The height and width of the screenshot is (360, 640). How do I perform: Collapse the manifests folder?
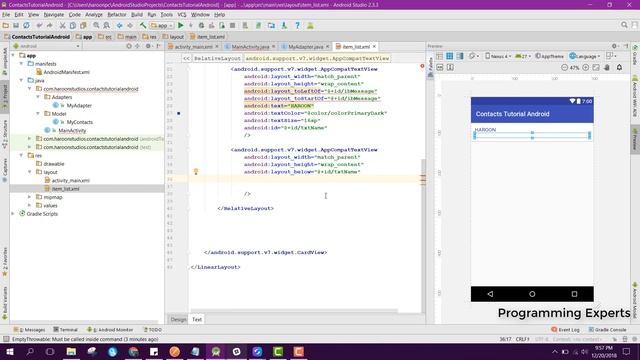coord(21,64)
